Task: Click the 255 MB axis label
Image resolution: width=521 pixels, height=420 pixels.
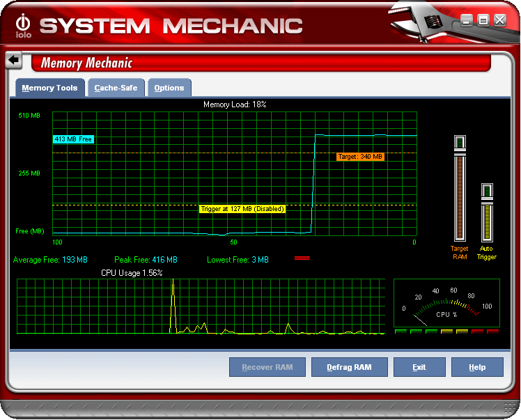Action: click(29, 173)
